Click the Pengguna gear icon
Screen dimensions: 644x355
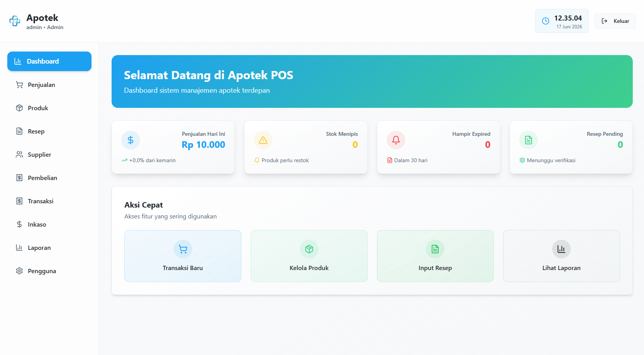tap(19, 271)
